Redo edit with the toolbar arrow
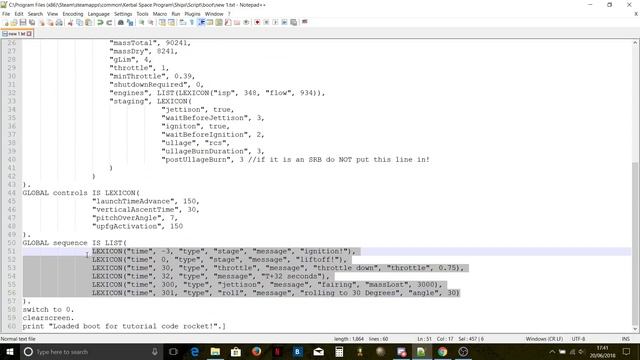 coord(109,22)
